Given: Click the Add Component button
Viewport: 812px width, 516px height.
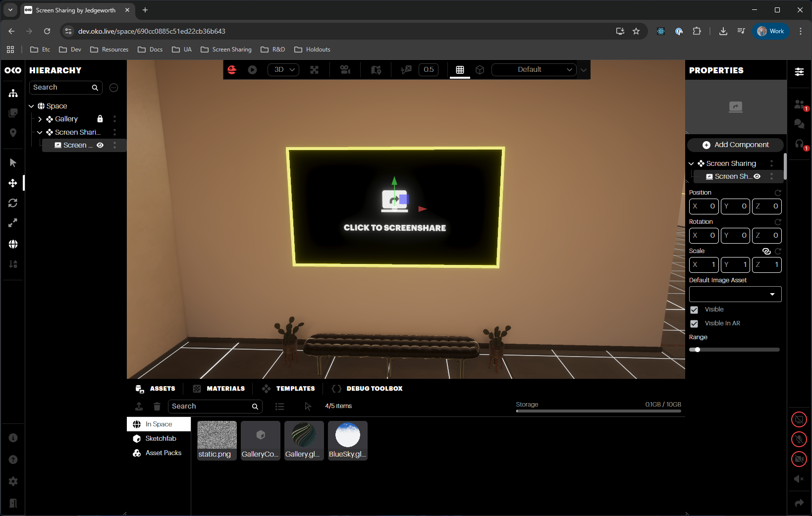Looking at the screenshot, I should [735, 145].
